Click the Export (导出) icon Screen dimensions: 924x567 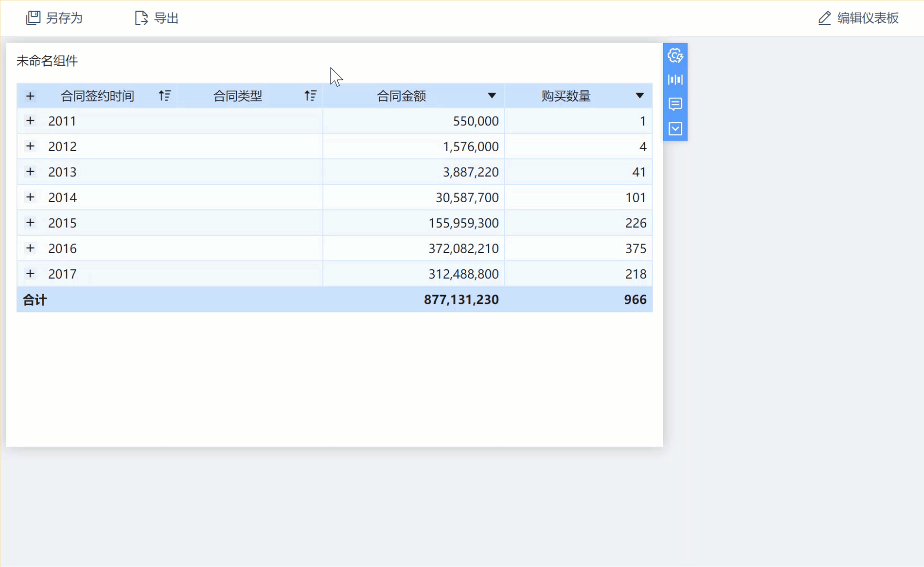click(141, 18)
